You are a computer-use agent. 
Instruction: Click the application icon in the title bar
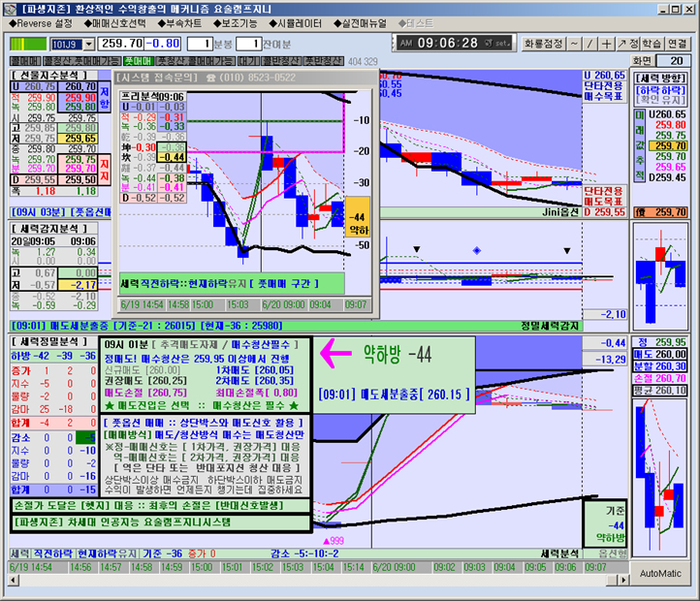tap(10, 9)
